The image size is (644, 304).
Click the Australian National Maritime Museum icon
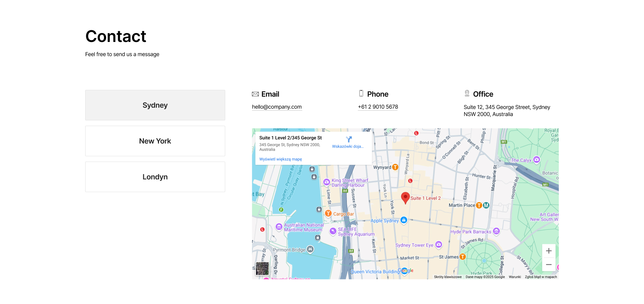click(x=279, y=227)
